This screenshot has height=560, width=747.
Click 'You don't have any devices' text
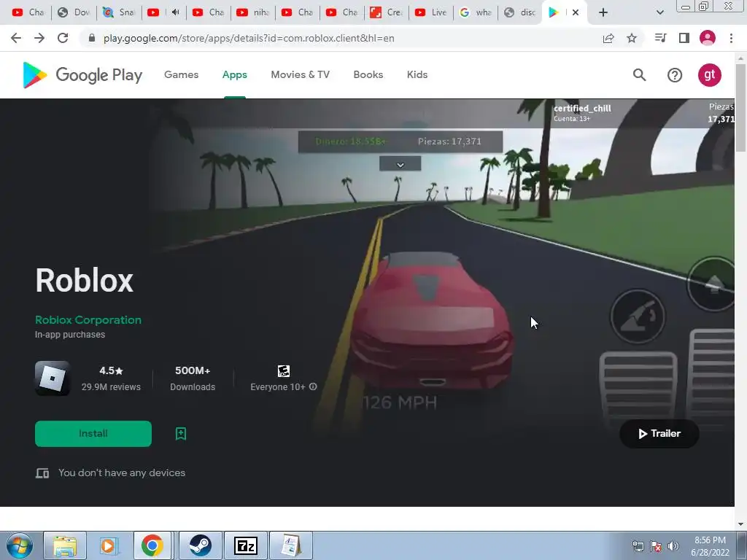[x=122, y=472]
